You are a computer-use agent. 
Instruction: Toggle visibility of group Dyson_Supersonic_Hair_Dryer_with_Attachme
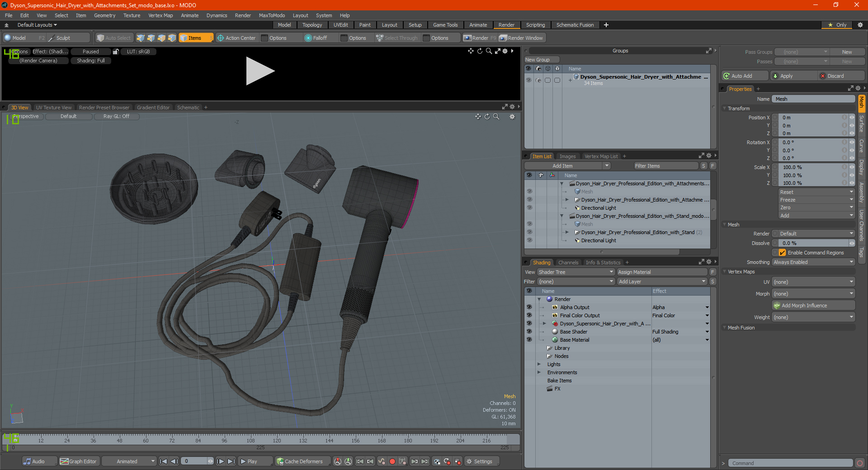528,80
